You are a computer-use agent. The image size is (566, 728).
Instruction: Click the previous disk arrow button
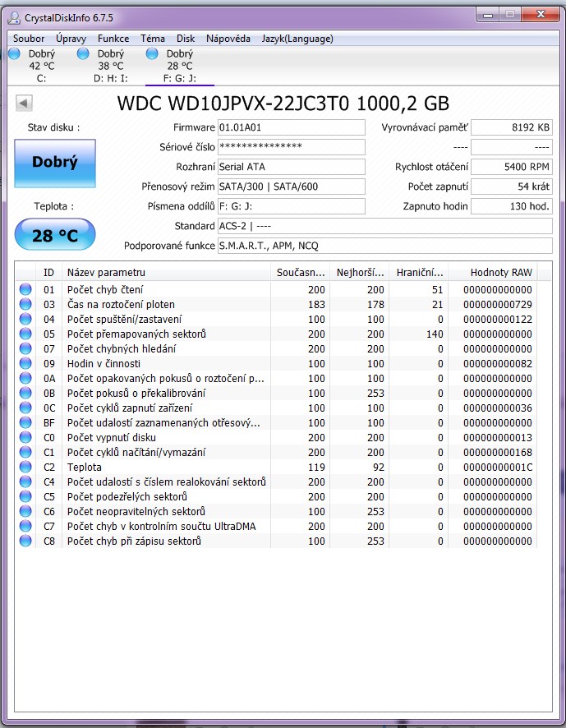24,103
